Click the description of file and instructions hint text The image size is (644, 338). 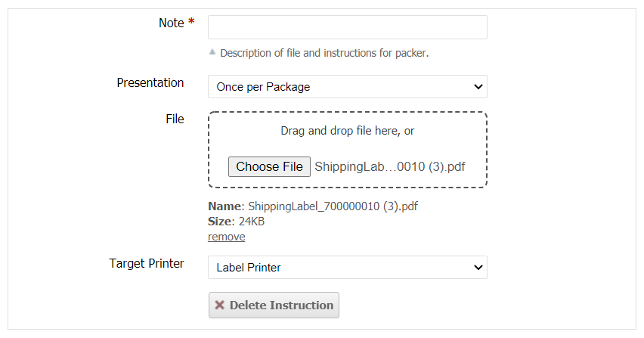[324, 53]
